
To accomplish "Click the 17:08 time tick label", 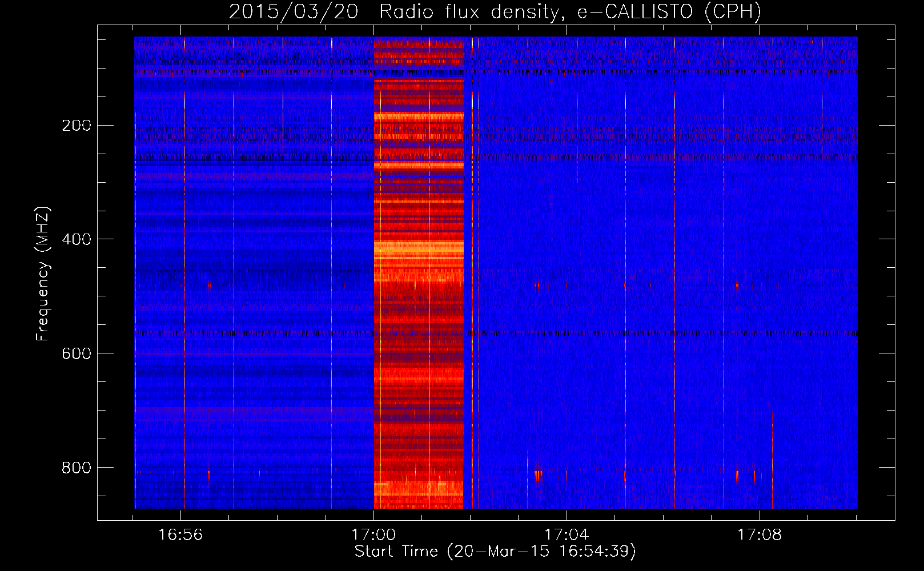I will 760,535.
